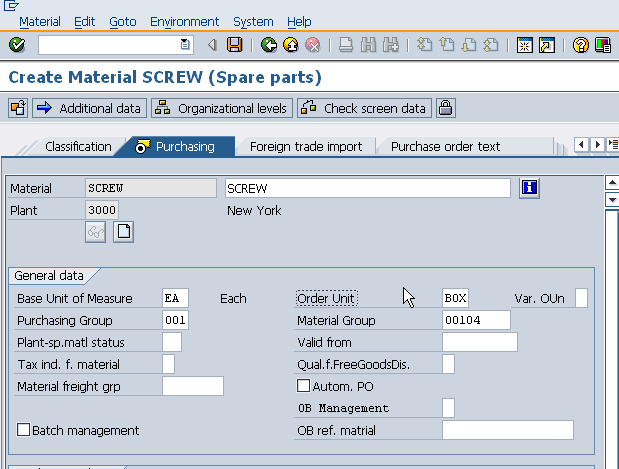Click into the Material Group field
The width and height of the screenshot is (619, 469).
pyautogui.click(x=475, y=320)
